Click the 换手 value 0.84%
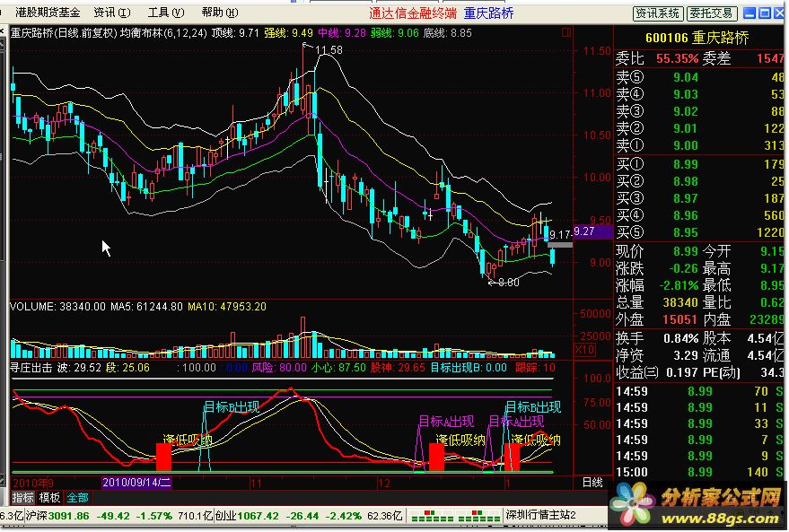Image resolution: width=789 pixels, height=532 pixels. point(681,338)
